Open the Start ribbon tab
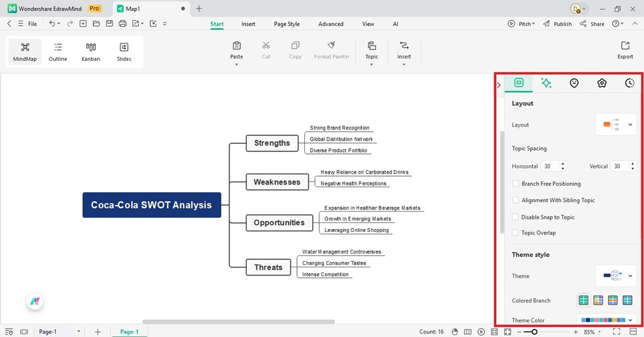Image resolution: width=644 pixels, height=337 pixels. 217,24
